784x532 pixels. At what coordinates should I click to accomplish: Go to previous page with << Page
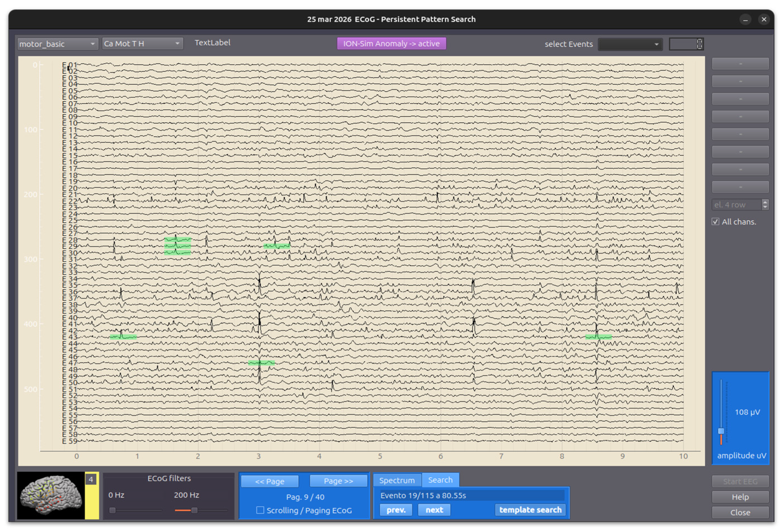point(269,481)
